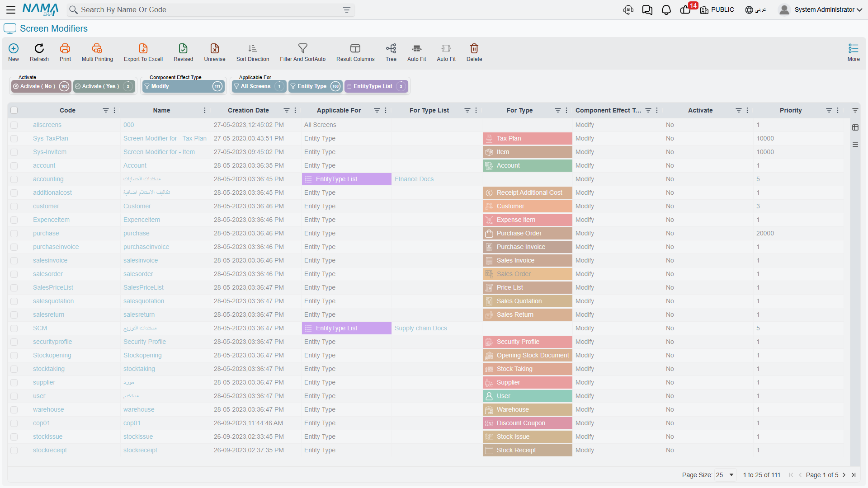Open the securityprofile code link
Viewport: 868px width, 488px height.
coord(52,342)
